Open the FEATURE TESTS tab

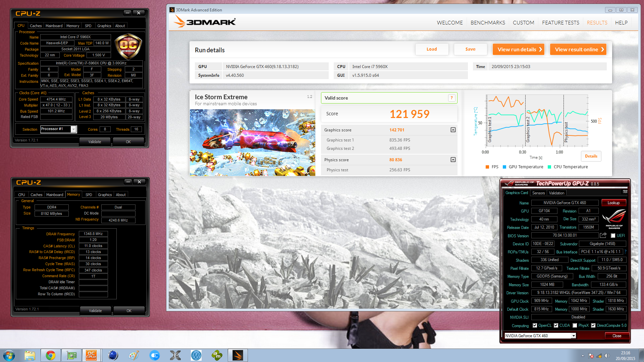click(x=560, y=22)
